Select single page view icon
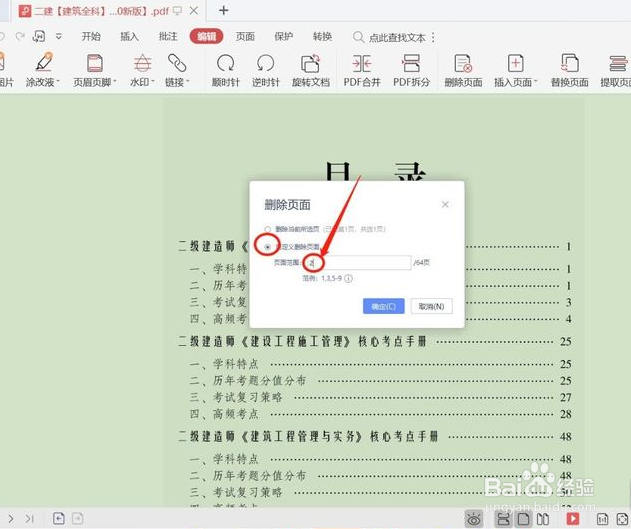631x529 pixels. (x=523, y=519)
